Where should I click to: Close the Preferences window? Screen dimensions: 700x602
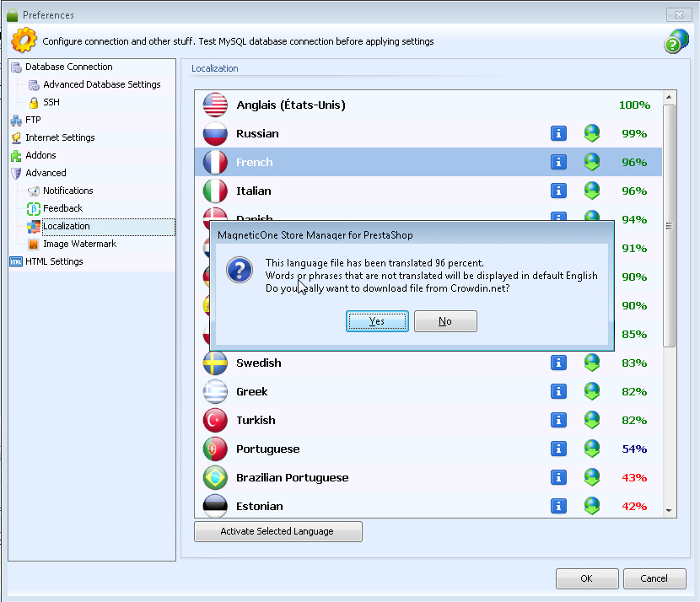[679, 14]
